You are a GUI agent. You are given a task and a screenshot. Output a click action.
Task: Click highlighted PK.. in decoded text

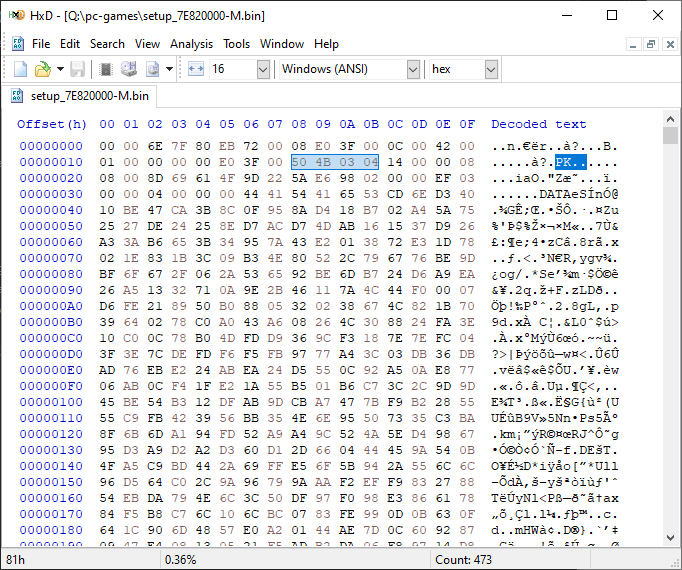[570, 162]
